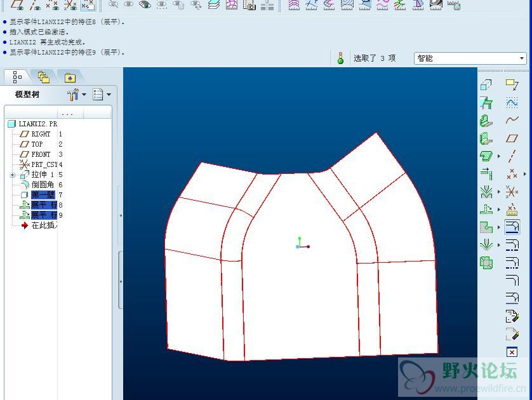Click the first pink curvature analysis icon
This screenshot has width=532, height=400.
(294, 4)
